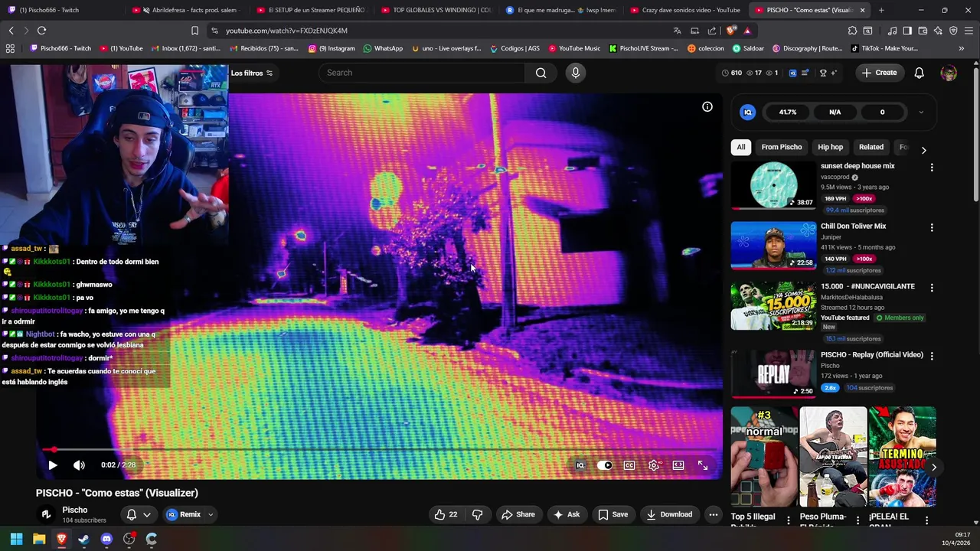980x551 pixels.
Task: Toggle the autoplay switch in player
Action: tap(605, 465)
